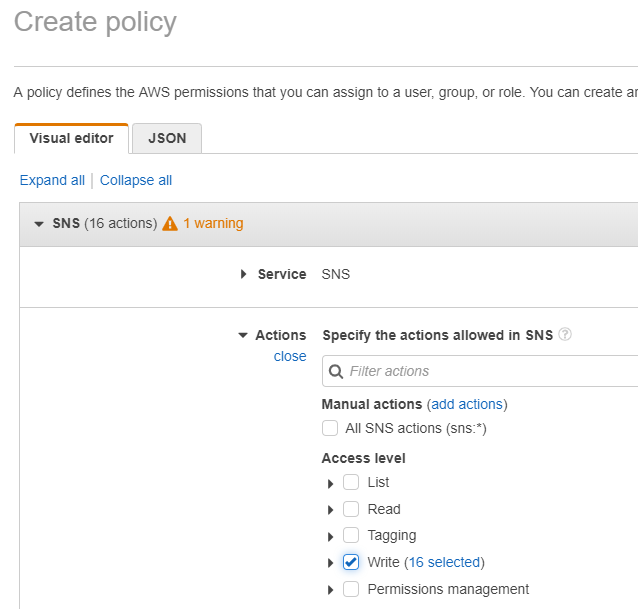Viewport: 638px width, 609px height.
Task: Open the add actions link
Action: pos(467,404)
